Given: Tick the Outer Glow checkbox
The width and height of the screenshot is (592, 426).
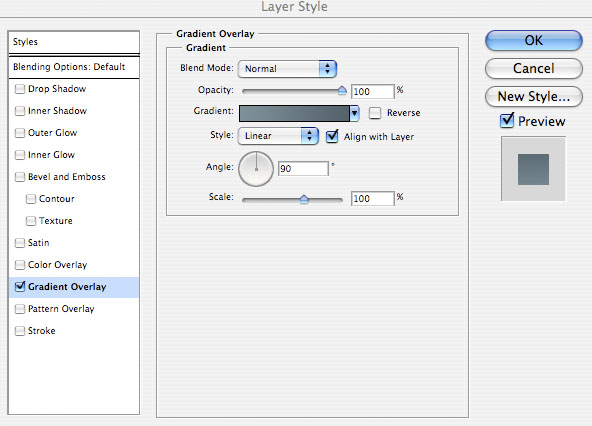Looking at the screenshot, I should pyautogui.click(x=20, y=133).
